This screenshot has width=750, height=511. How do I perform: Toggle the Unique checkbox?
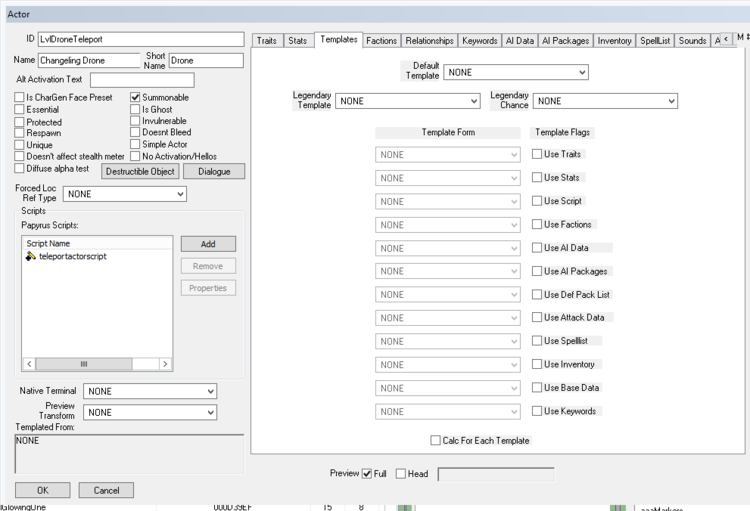coord(19,144)
